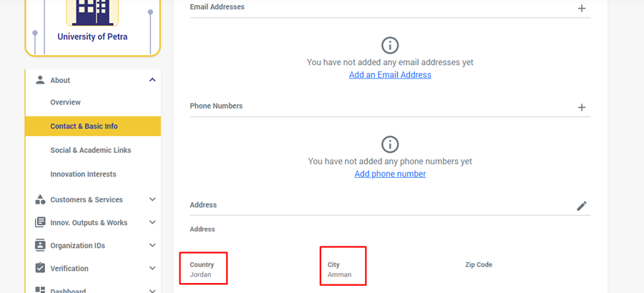
Task: Click the plus icon beside Phone Numbers
Action: [582, 107]
